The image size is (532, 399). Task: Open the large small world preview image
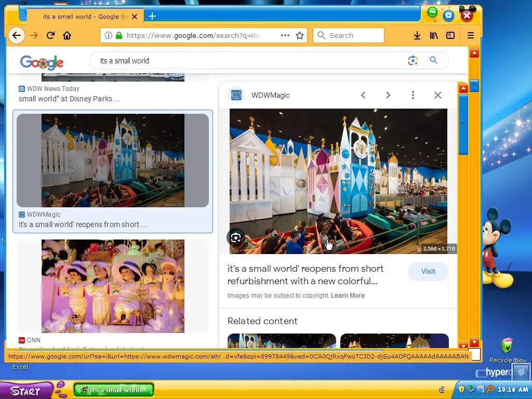pos(338,181)
